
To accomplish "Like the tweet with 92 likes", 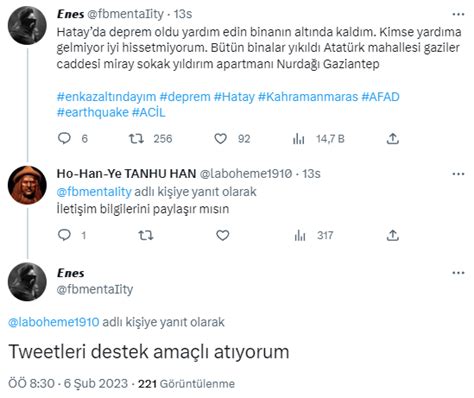I will (x=220, y=138).
